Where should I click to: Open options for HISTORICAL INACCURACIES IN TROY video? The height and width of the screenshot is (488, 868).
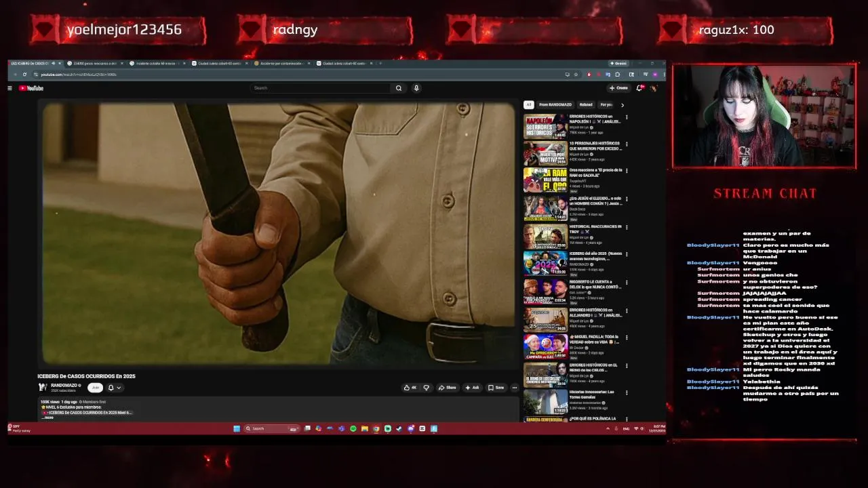click(x=627, y=228)
